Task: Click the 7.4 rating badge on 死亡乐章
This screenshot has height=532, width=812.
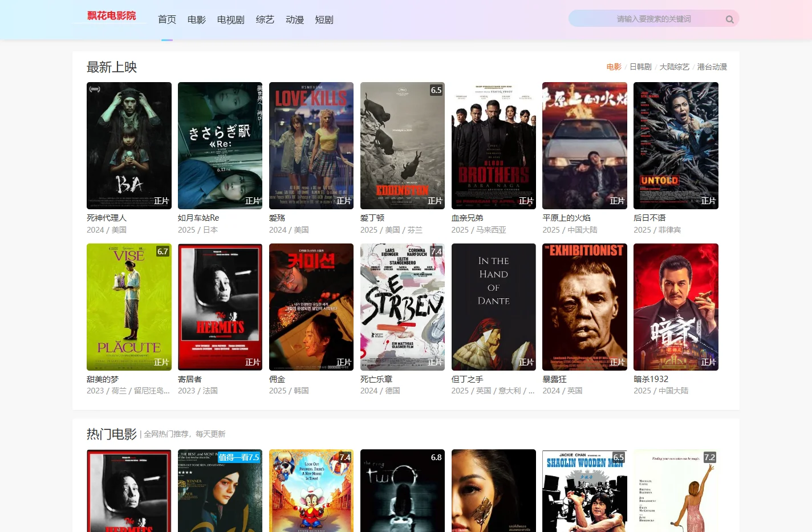Action: [x=436, y=251]
